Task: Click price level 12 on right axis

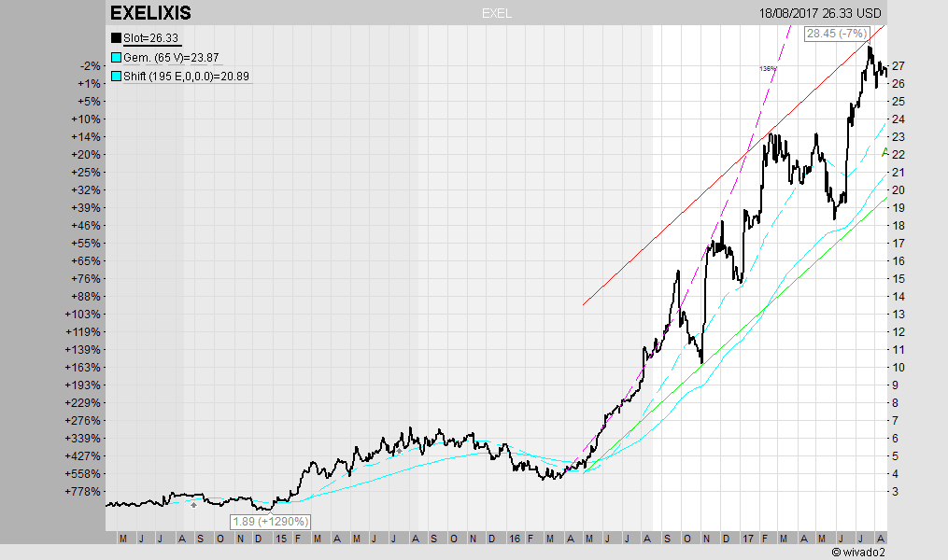Action: point(898,332)
